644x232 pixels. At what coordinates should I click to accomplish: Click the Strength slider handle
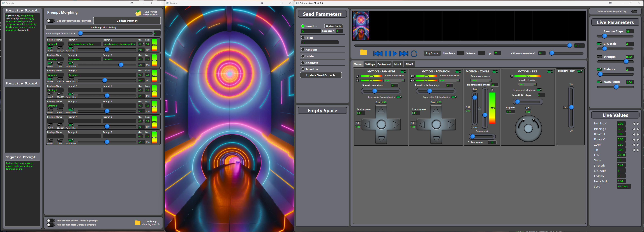pyautogui.click(x=626, y=62)
